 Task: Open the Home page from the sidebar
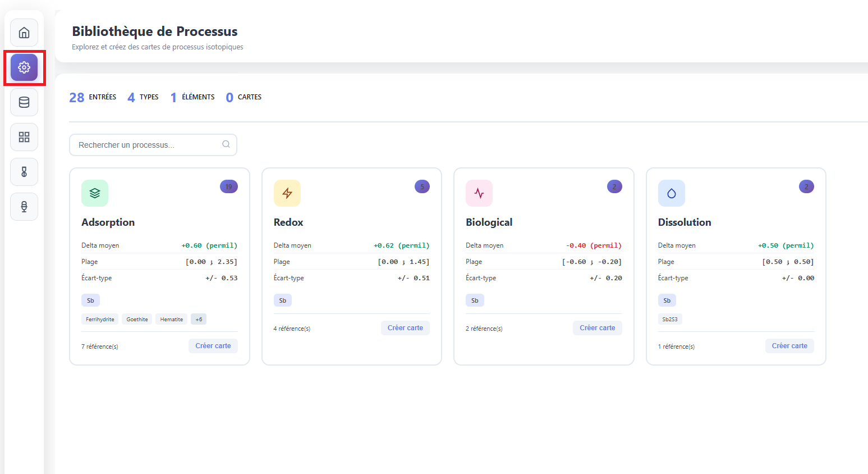(x=24, y=33)
